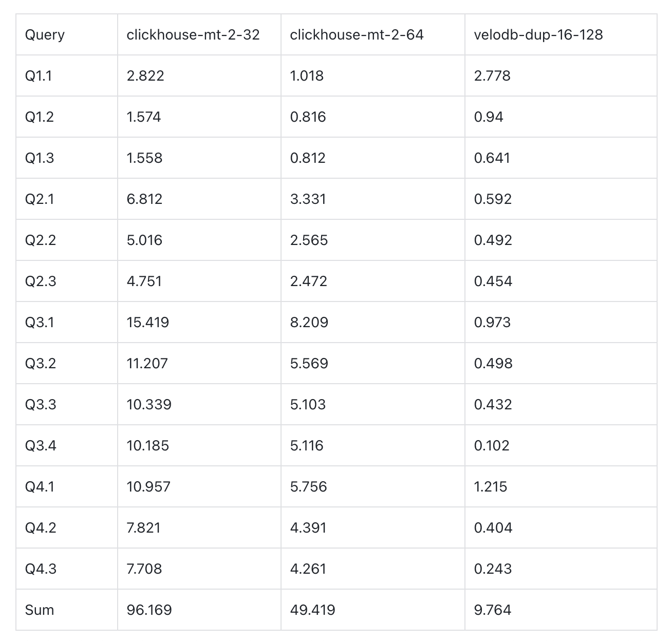The image size is (672, 641).
Task: Click the 0.94 value cell
Action: (489, 117)
